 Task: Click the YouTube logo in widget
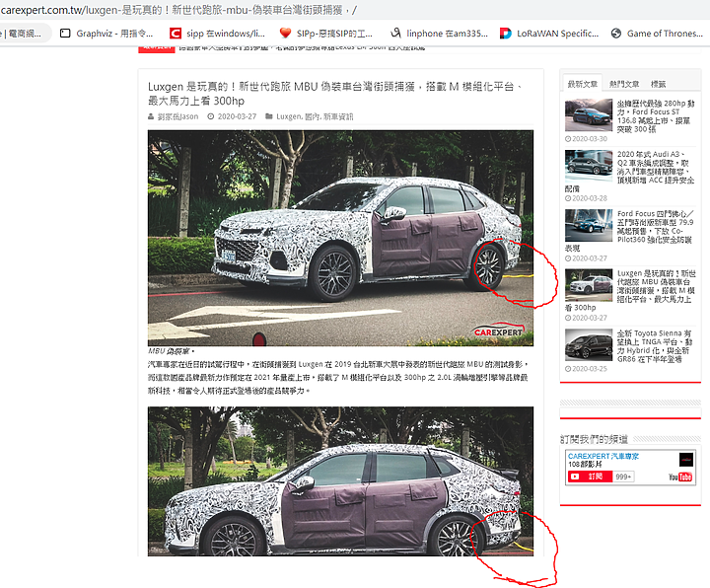tap(680, 478)
